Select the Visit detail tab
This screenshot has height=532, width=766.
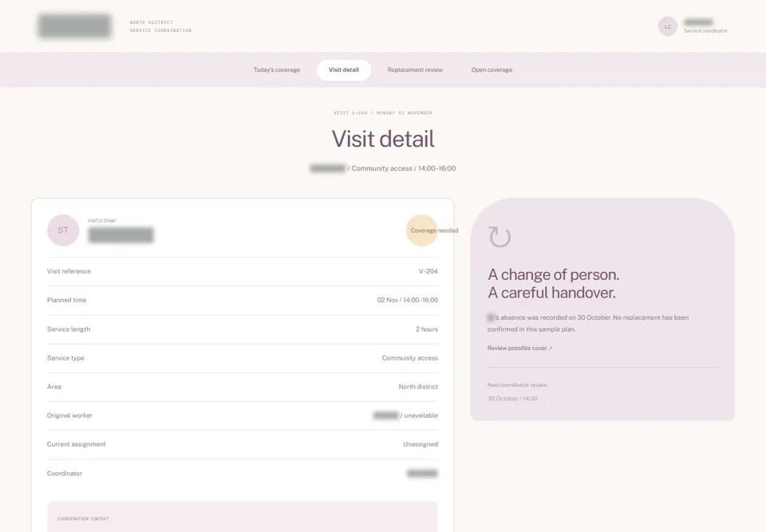(343, 70)
